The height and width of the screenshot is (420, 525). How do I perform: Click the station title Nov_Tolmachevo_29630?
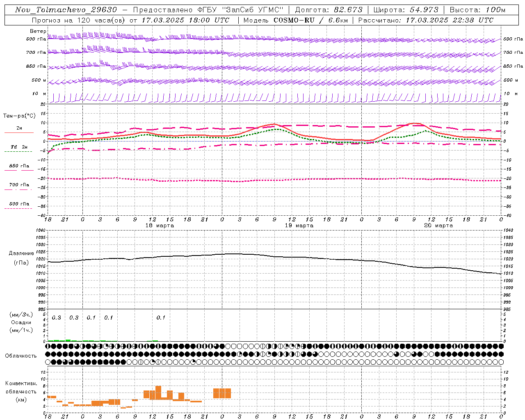66,10
